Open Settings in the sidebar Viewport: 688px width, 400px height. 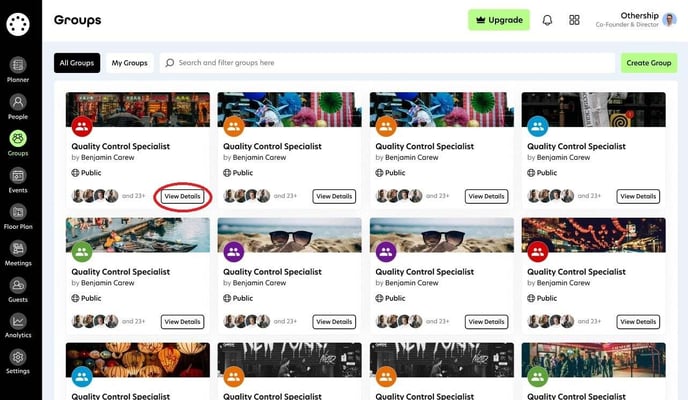(18, 362)
